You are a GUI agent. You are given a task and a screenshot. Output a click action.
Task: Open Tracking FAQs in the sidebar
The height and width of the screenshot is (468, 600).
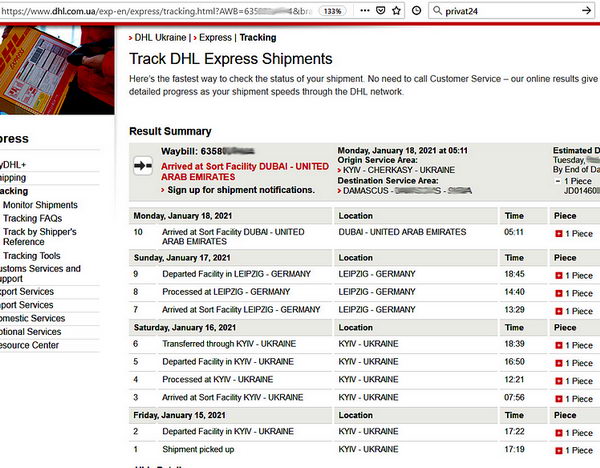tap(33, 218)
